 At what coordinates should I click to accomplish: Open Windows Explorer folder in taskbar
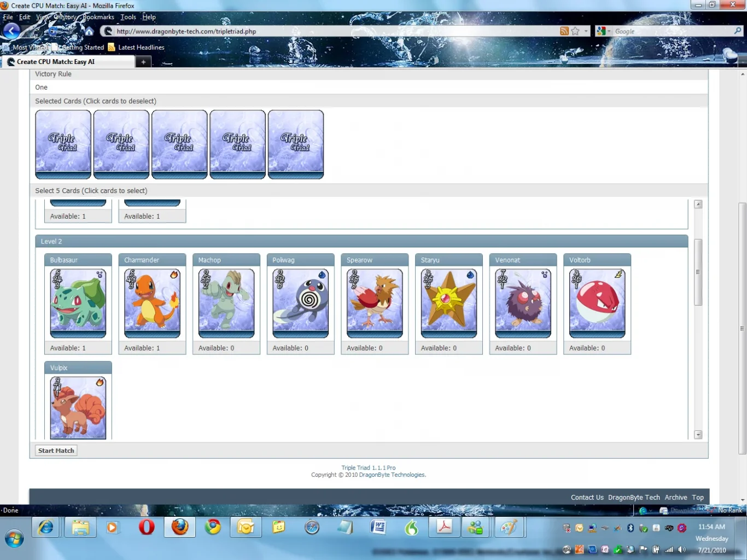click(x=80, y=527)
